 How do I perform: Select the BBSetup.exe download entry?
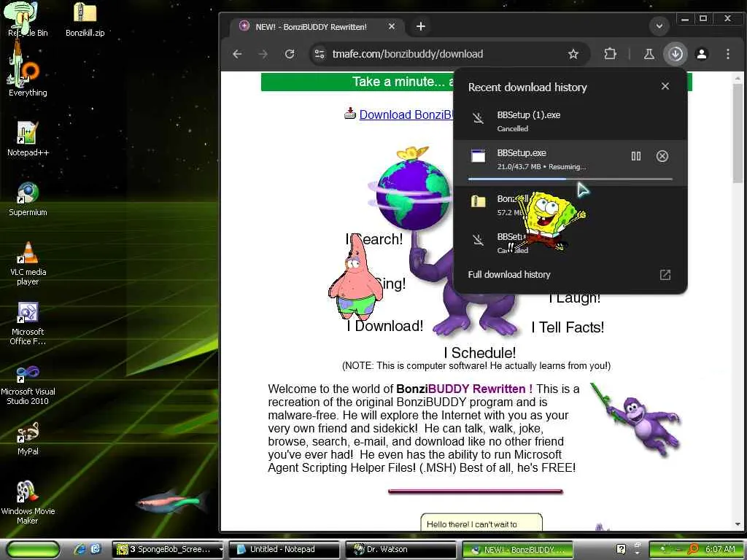[x=570, y=163]
